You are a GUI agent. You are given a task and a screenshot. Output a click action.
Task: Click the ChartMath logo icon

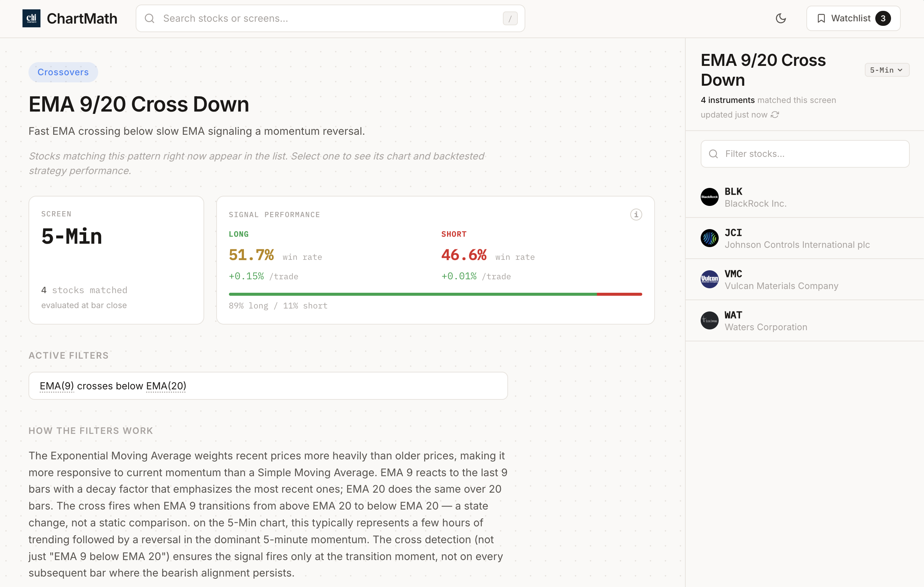click(31, 18)
